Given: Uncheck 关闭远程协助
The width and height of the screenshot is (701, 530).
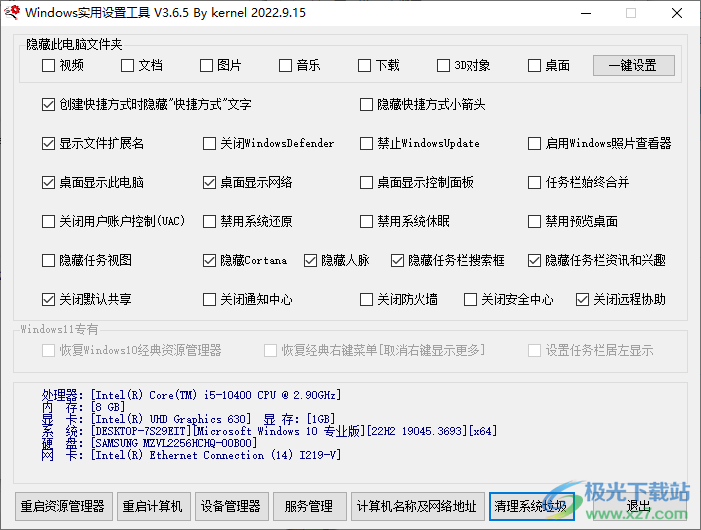Looking at the screenshot, I should point(582,299).
